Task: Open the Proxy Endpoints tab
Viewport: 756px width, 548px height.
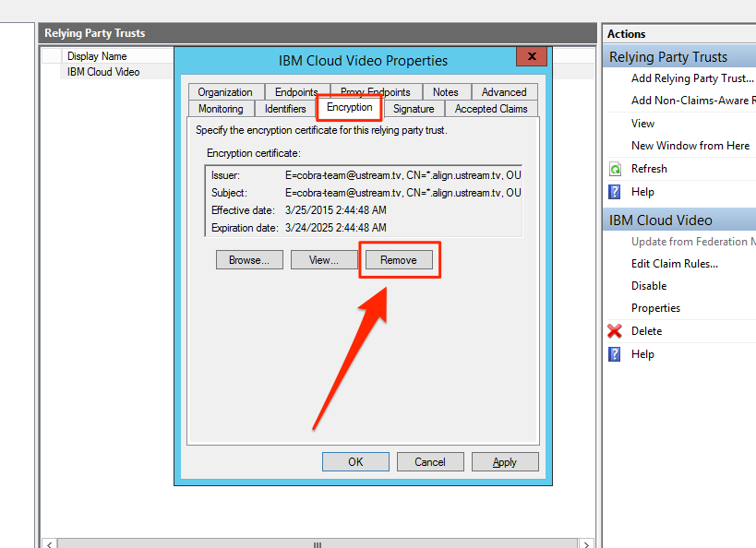Action: (x=376, y=92)
